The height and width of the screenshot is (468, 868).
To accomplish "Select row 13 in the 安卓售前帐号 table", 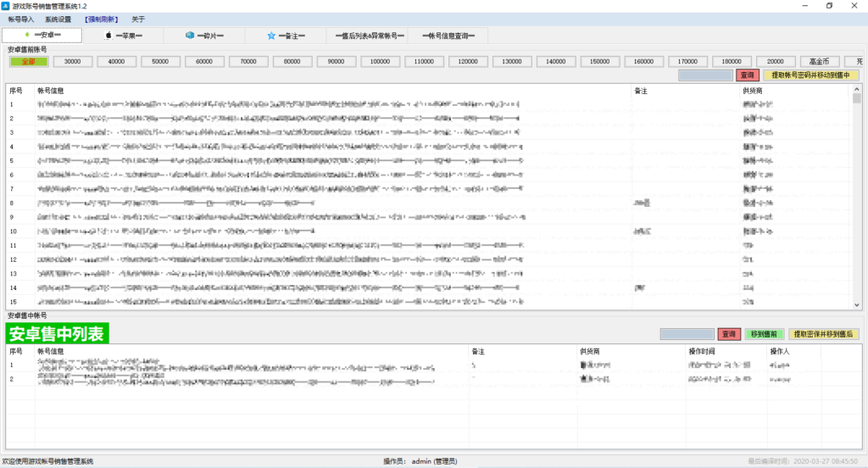I will pyautogui.click(x=429, y=274).
